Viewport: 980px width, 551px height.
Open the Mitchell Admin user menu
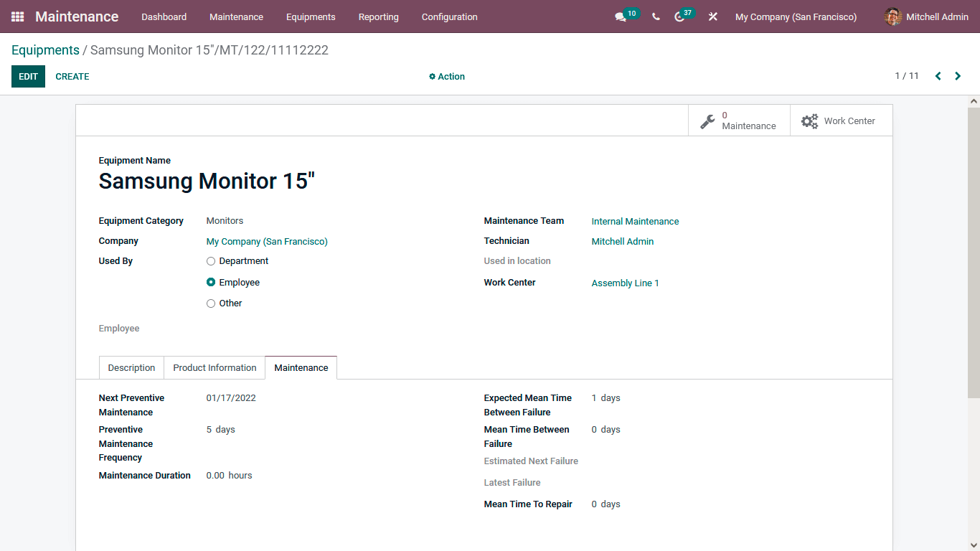pyautogui.click(x=926, y=17)
